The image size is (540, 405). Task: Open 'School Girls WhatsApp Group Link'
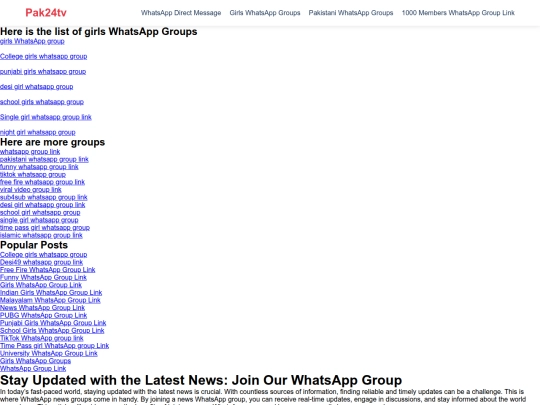click(52, 330)
